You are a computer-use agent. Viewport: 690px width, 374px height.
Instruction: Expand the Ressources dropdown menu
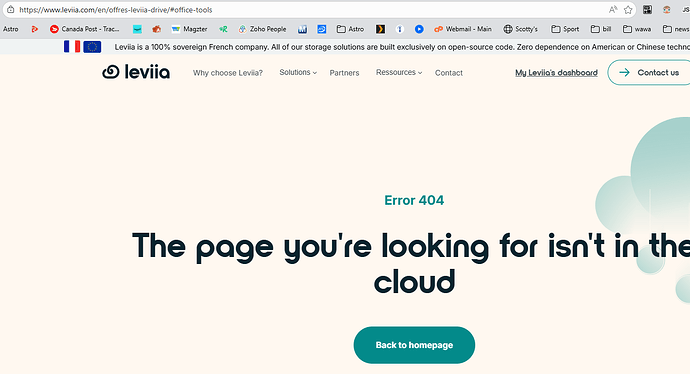coord(399,73)
